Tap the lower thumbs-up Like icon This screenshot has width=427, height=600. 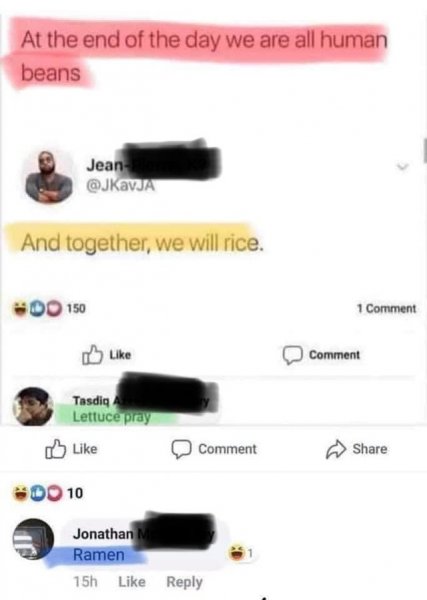pyautogui.click(x=55, y=448)
